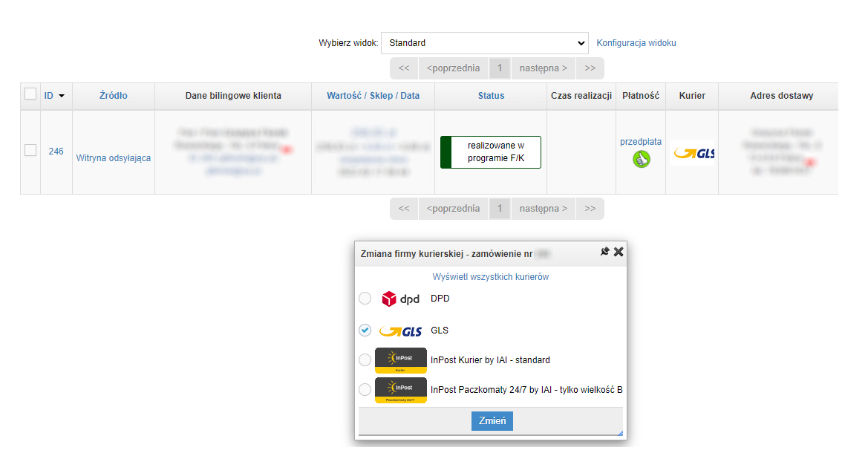Close the courier change dialog
Viewport: 868px width, 459px height.
(x=619, y=252)
